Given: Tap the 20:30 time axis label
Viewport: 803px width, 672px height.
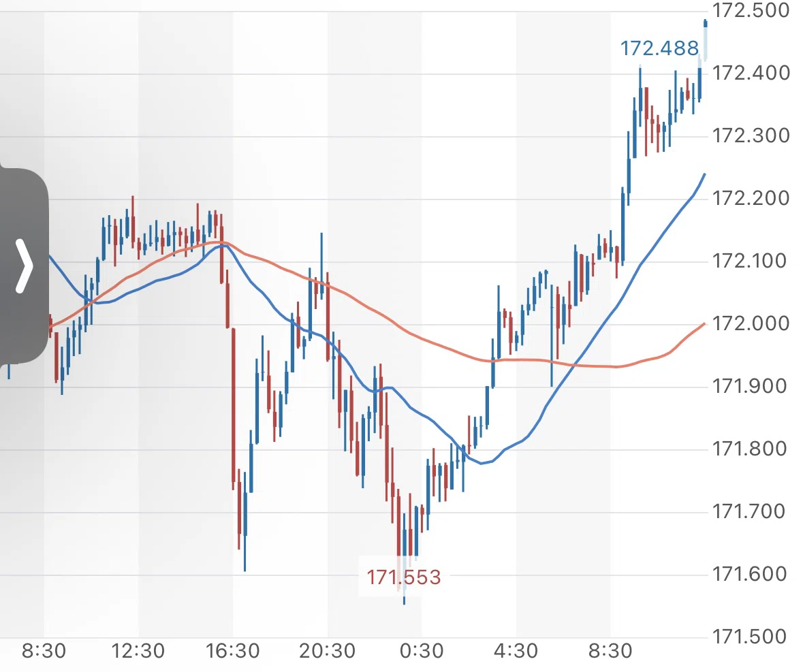Looking at the screenshot, I should click(x=327, y=651).
